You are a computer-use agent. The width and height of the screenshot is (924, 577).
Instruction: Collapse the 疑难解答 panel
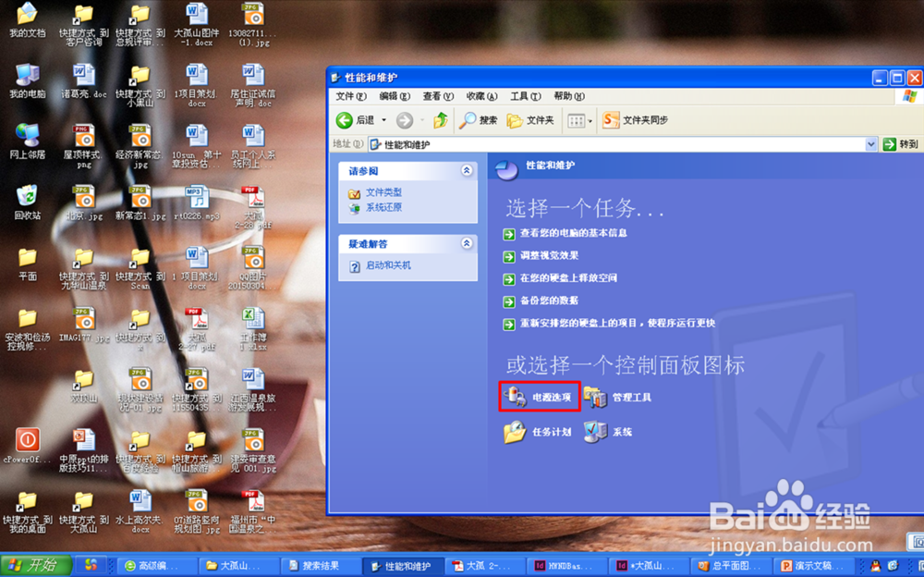click(x=467, y=243)
